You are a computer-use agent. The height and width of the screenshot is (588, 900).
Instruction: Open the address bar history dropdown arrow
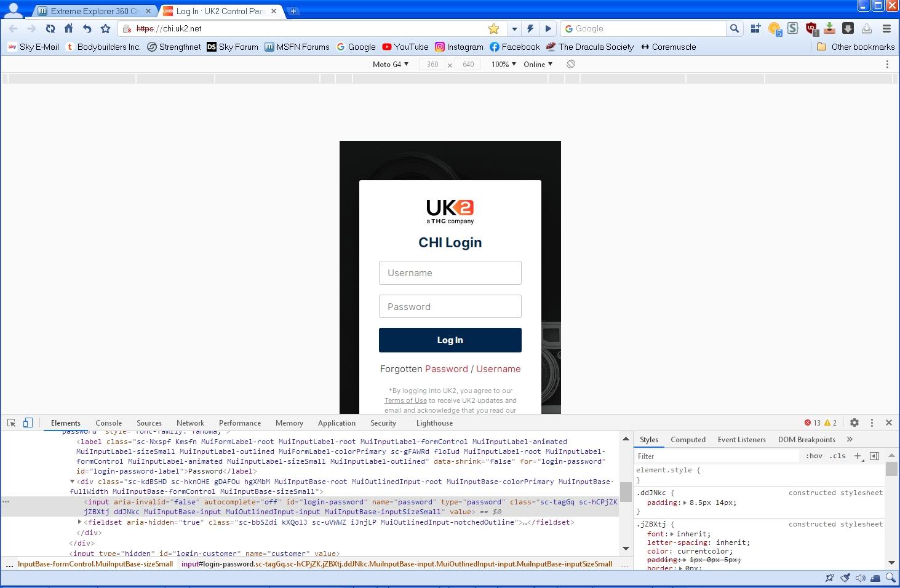coord(514,28)
